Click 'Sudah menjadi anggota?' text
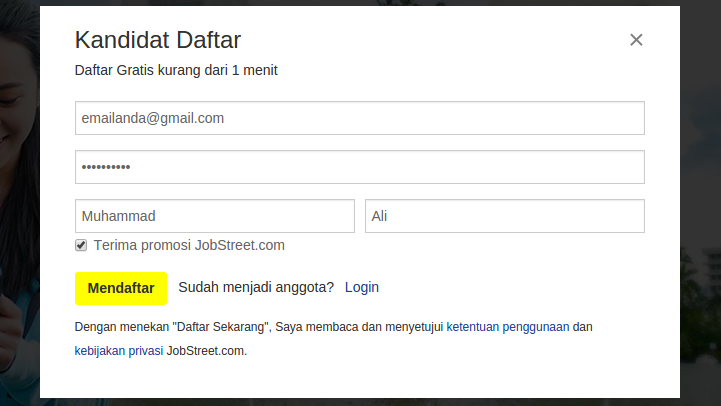This screenshot has width=721, height=406. point(256,287)
